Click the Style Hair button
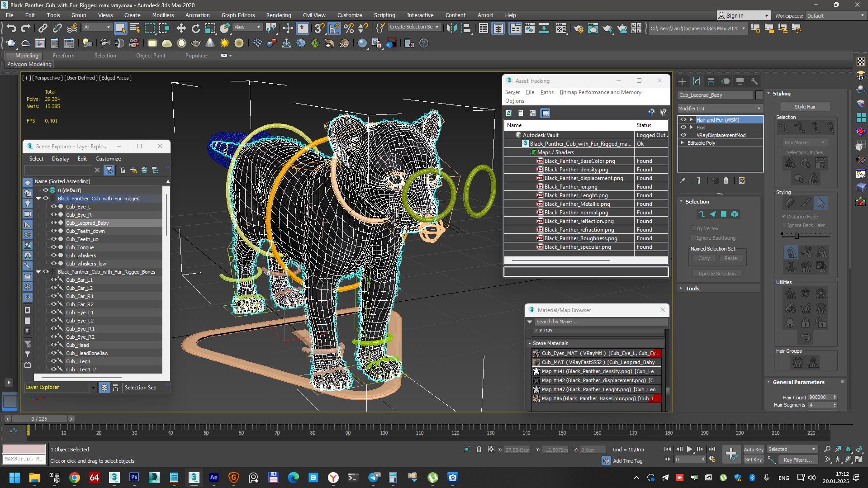Viewport: 868px width, 488px height. [805, 107]
